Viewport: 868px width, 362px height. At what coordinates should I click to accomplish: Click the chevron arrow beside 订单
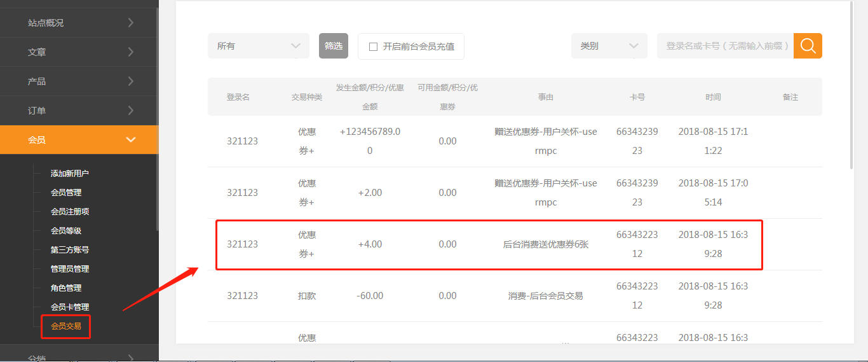pyautogui.click(x=131, y=111)
